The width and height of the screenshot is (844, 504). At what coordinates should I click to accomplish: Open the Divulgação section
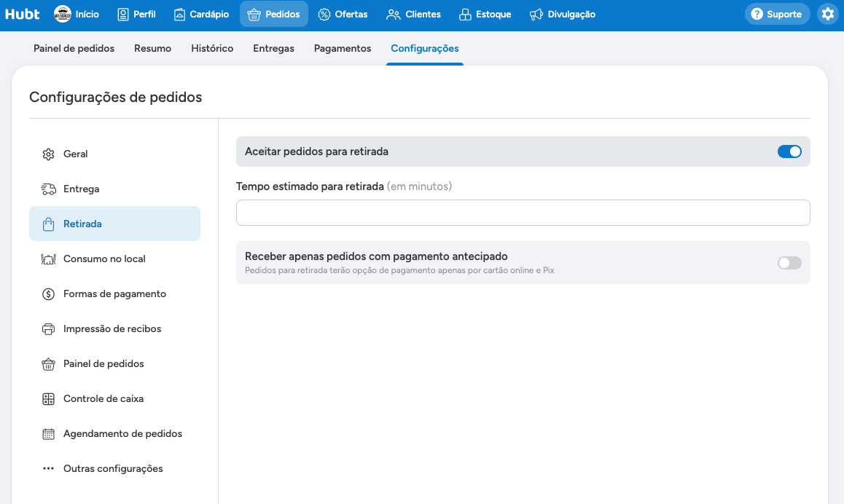tap(563, 14)
